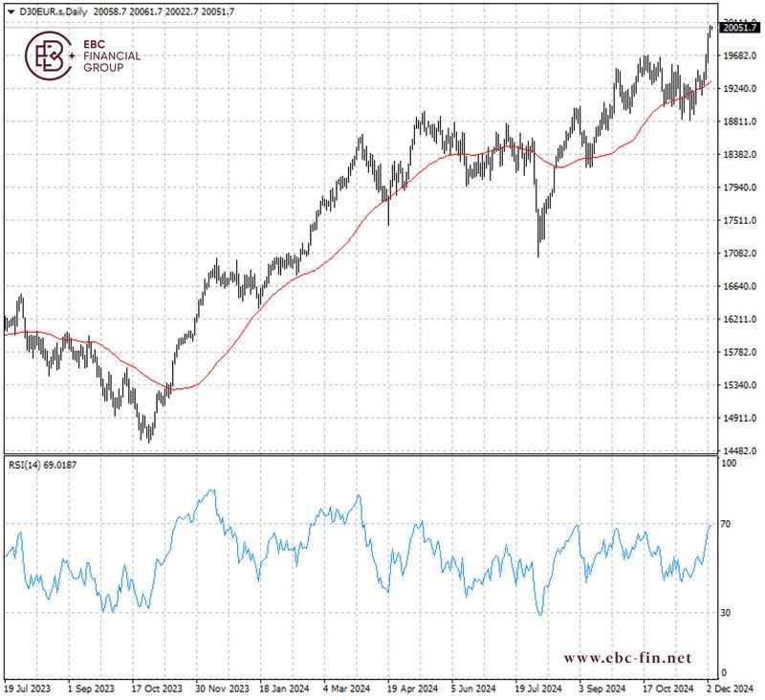Click the 4 Mar 2024 date label
Viewport: 765px width, 700px height.
coord(348,688)
